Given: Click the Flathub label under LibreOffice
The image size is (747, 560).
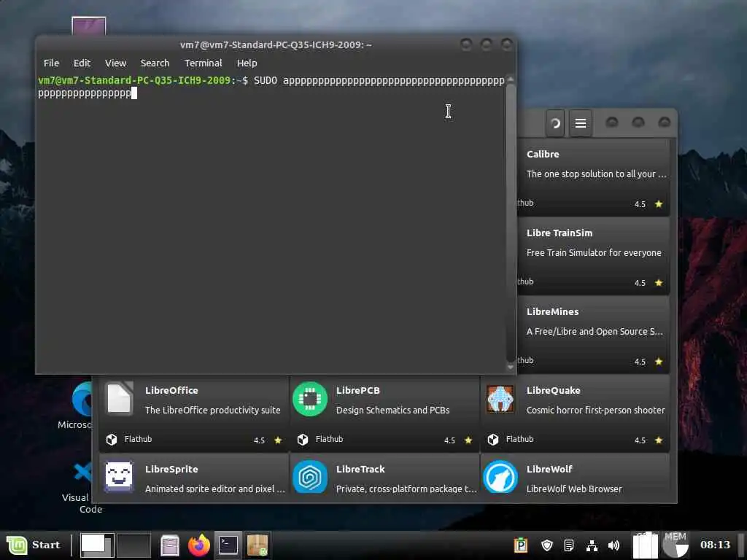Looking at the screenshot, I should point(138,439).
